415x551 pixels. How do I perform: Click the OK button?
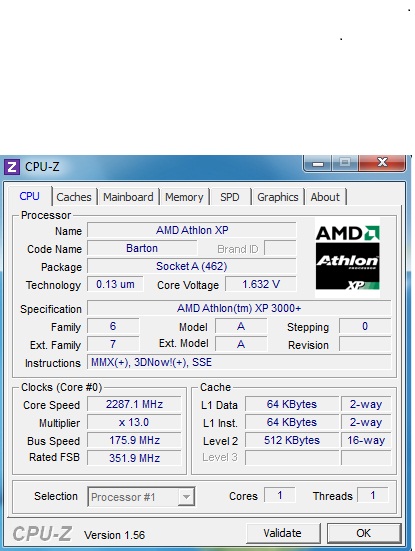[x=364, y=533]
